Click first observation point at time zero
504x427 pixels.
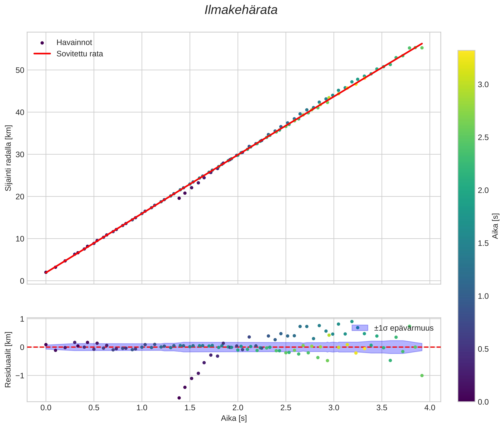pyautogui.click(x=46, y=272)
